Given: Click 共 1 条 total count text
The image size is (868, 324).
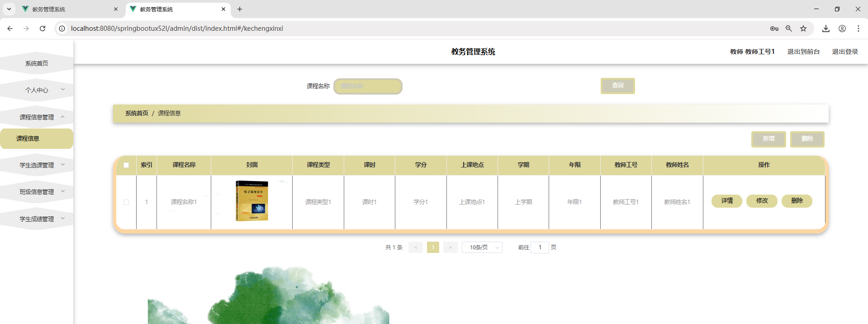Looking at the screenshot, I should pyautogui.click(x=394, y=248).
